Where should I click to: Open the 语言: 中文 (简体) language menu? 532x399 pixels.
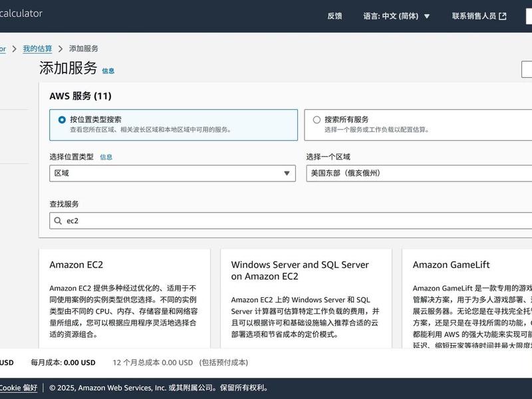click(x=396, y=16)
